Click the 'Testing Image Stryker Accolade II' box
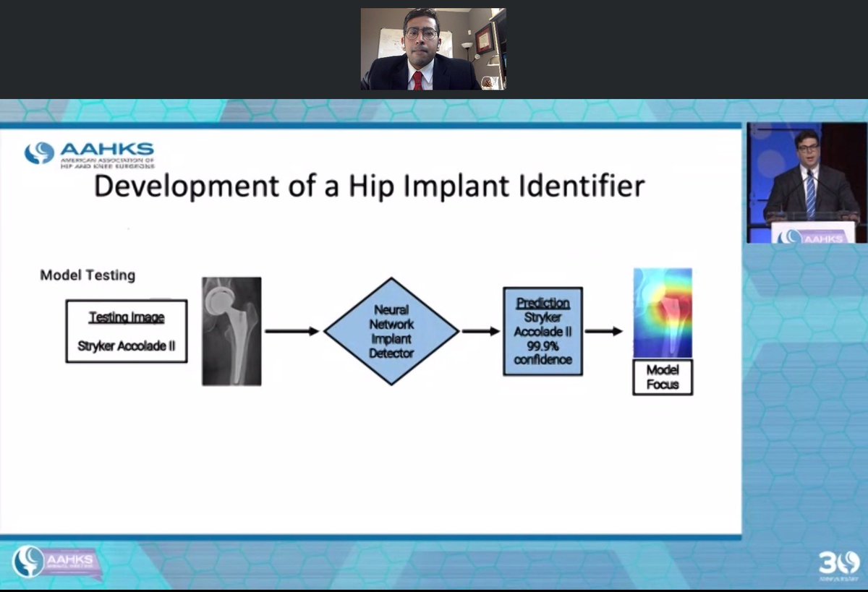The height and width of the screenshot is (592, 868). (x=127, y=331)
